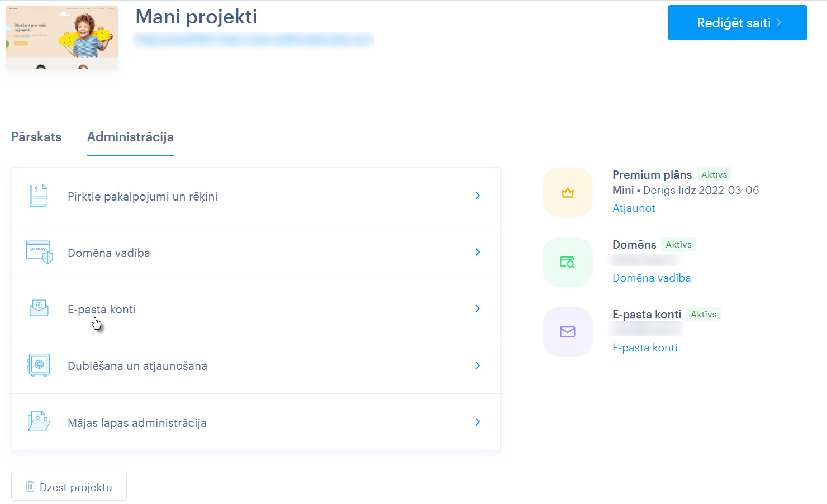
Task: Open the Domēna vadība link in sidebar
Action: pyautogui.click(x=652, y=278)
